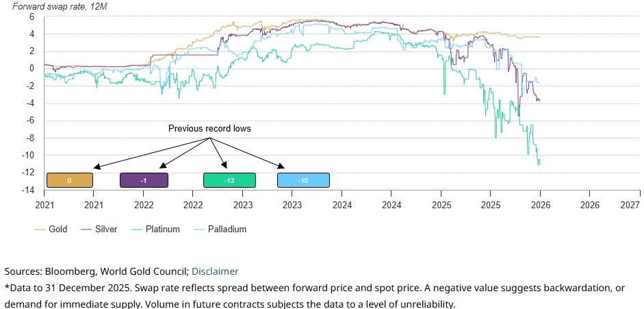Select the y-axis label 6 at top
Viewport: 644px width, 309px height.
[x=31, y=16]
